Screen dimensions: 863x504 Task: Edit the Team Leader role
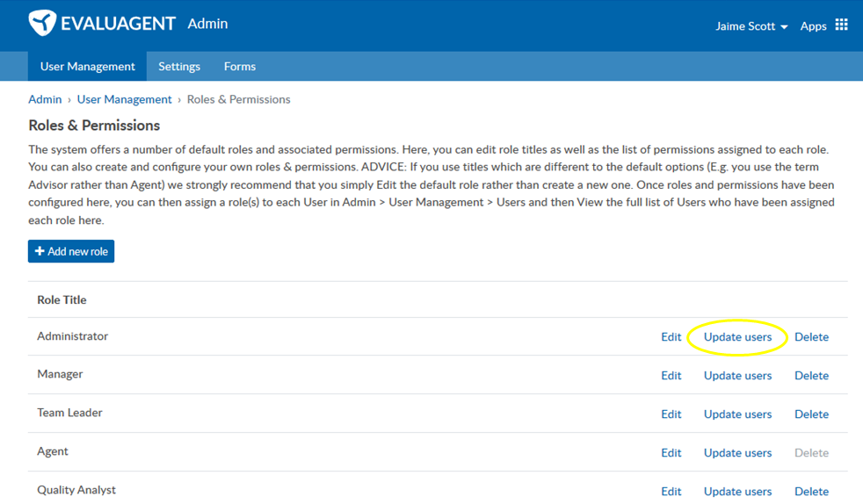[x=671, y=414]
